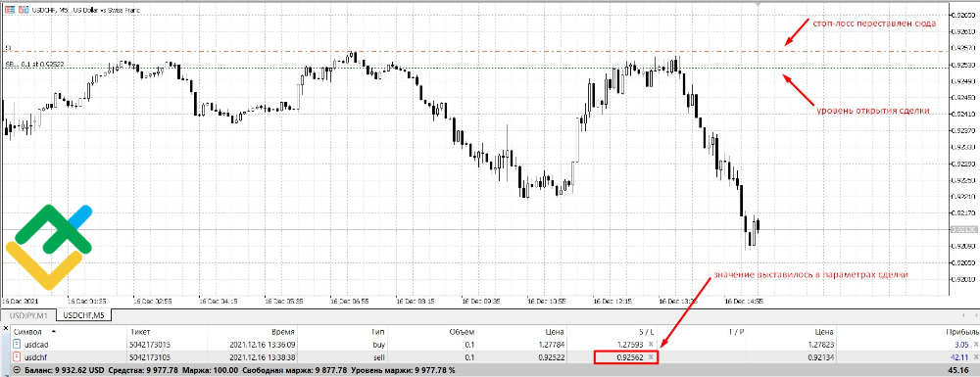Click the usdchf profit 42.11
The width and height of the screenshot is (980, 377).
pos(958,357)
